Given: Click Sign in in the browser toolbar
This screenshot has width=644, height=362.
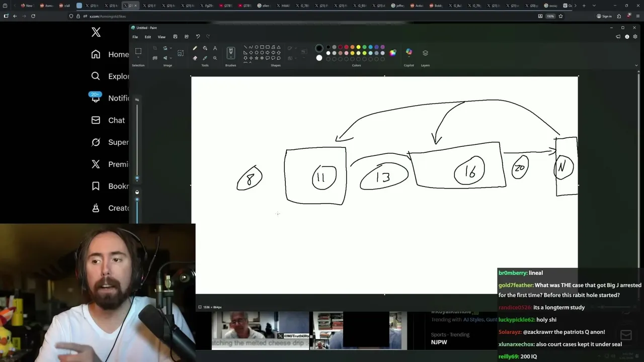Looking at the screenshot, I should coord(604,16).
